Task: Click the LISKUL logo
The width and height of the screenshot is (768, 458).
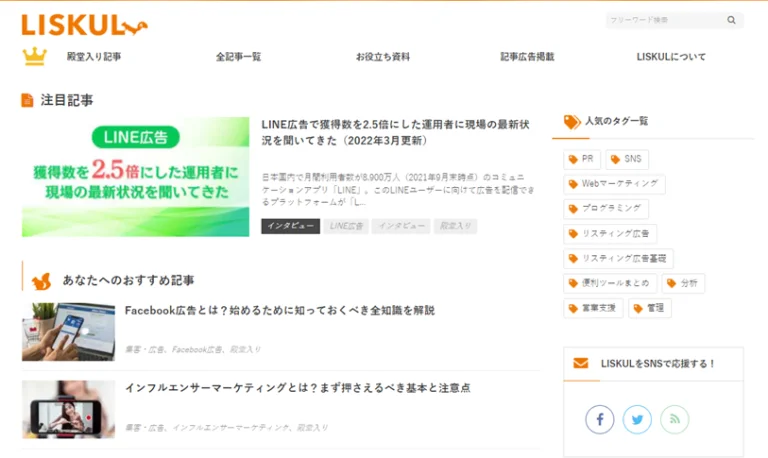Action: coord(84,25)
